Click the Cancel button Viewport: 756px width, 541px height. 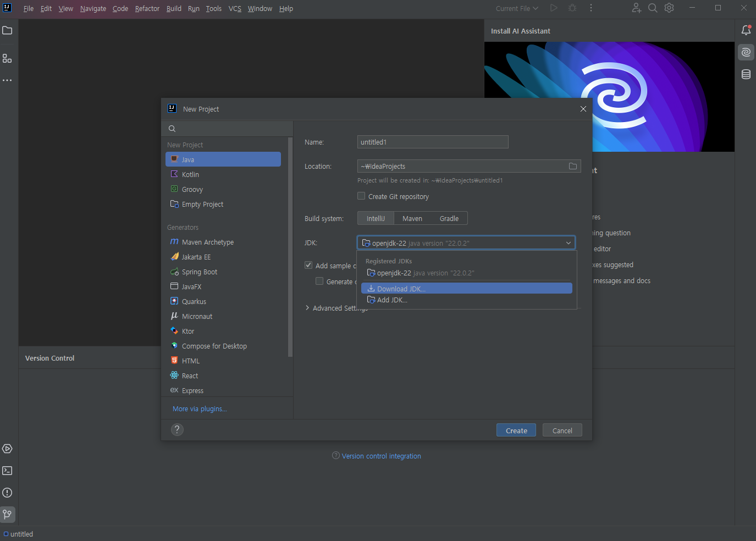pos(562,430)
